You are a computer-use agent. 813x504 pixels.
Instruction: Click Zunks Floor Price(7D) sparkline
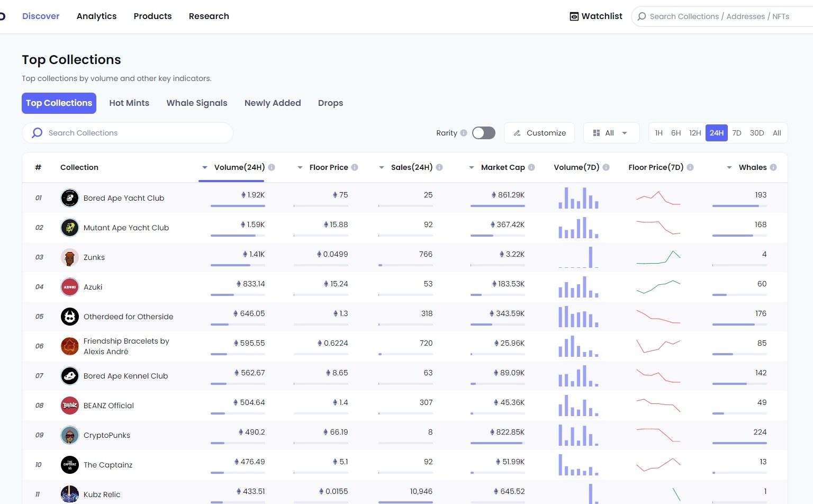pos(658,257)
